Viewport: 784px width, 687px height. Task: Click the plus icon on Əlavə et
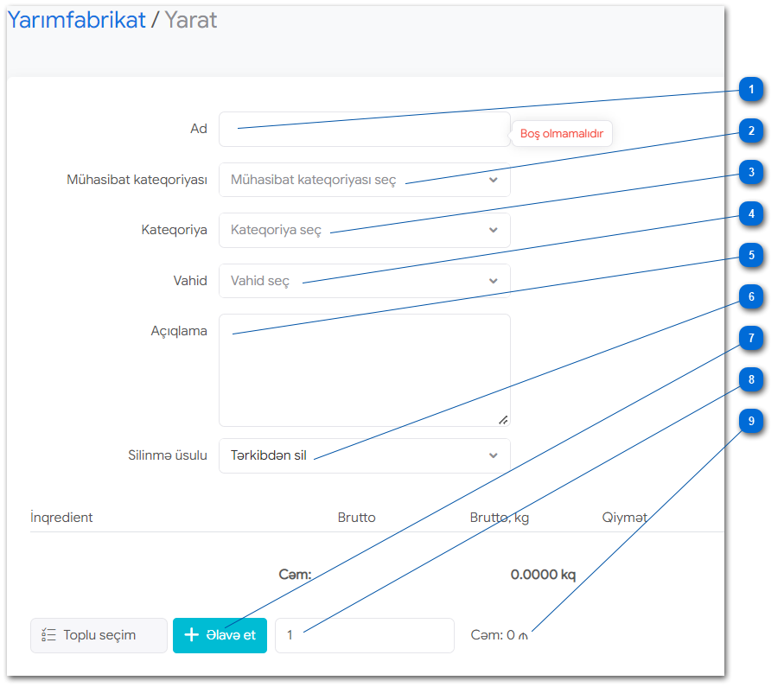coord(192,635)
